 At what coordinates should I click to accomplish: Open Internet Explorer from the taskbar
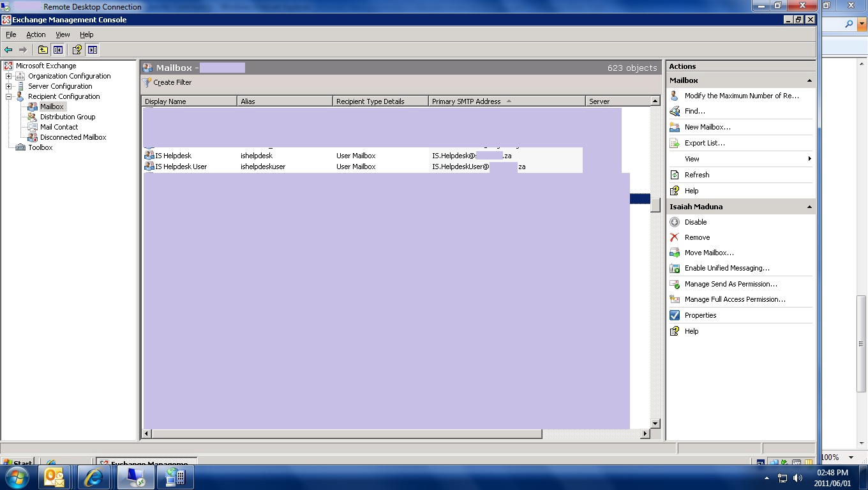[x=94, y=477]
